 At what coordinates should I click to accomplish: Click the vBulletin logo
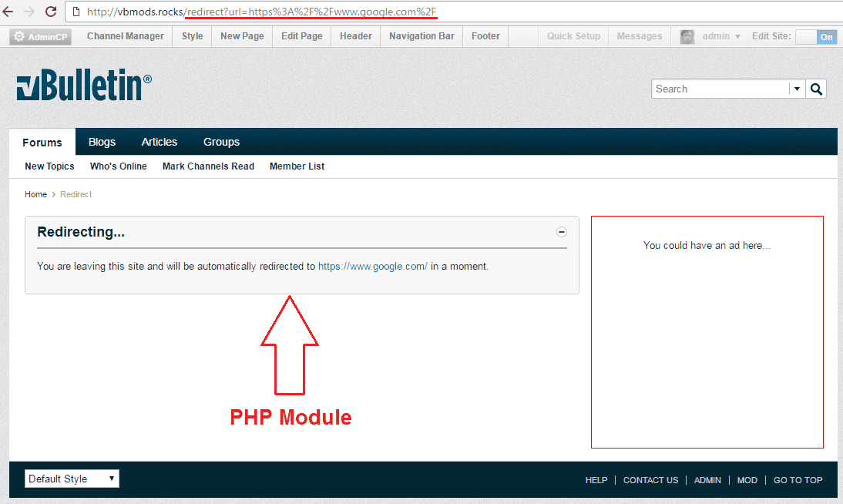click(x=85, y=85)
